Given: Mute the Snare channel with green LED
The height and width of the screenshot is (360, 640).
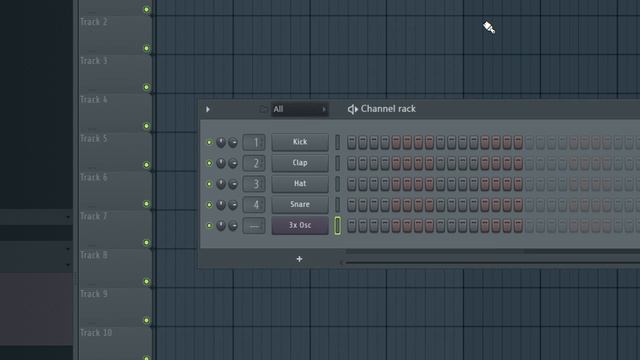Looking at the screenshot, I should click(209, 204).
